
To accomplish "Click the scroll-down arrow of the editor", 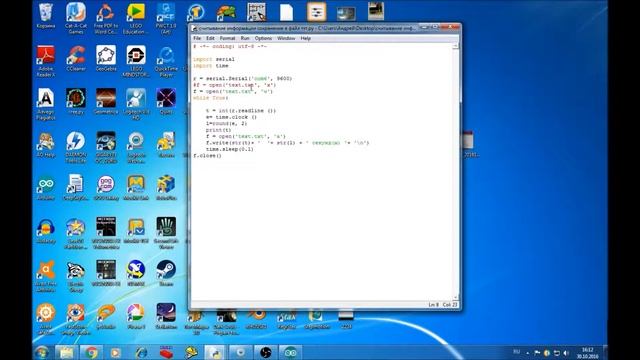I will [x=456, y=298].
